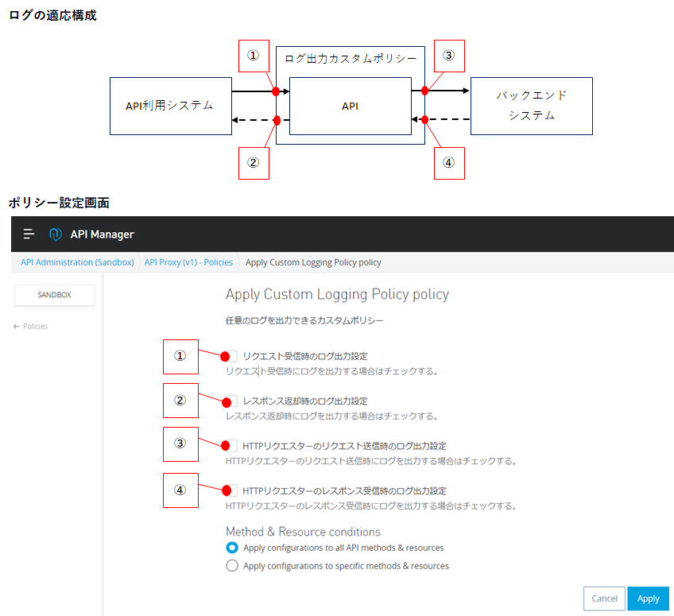The image size is (674, 616).
Task: Enable リクエスト受信時のログ出力設定 checkbox
Action: click(230, 356)
